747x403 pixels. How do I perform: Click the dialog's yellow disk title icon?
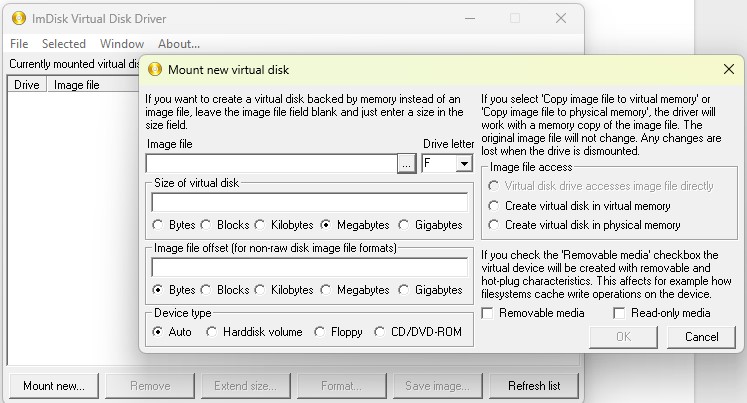(x=155, y=69)
